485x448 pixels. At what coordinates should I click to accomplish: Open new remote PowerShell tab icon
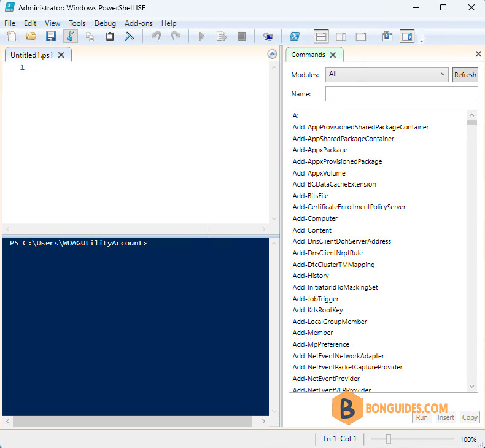268,36
